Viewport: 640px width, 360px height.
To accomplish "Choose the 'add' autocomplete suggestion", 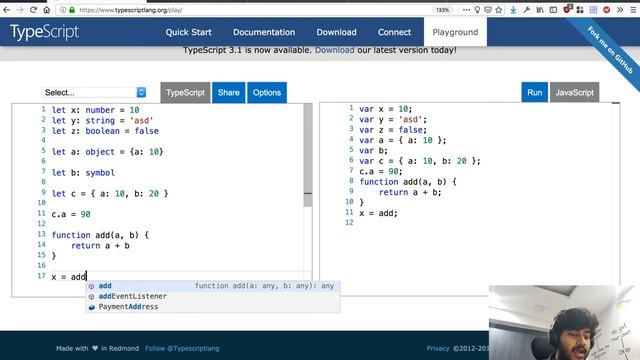I will point(213,286).
